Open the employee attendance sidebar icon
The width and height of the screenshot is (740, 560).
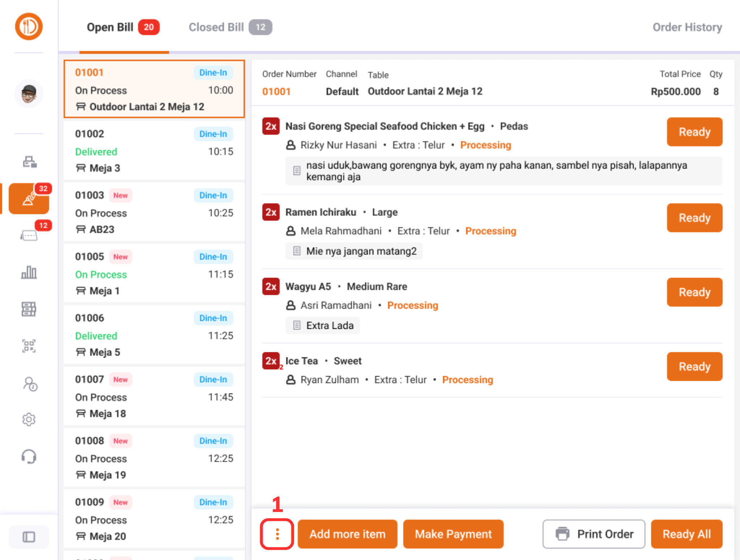pos(30,384)
